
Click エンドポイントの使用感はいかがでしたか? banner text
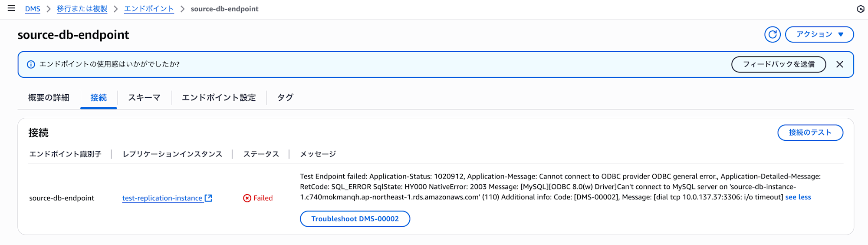(x=109, y=64)
